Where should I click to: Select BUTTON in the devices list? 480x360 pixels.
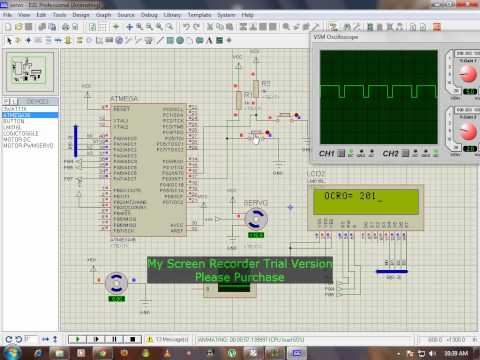(x=14, y=121)
